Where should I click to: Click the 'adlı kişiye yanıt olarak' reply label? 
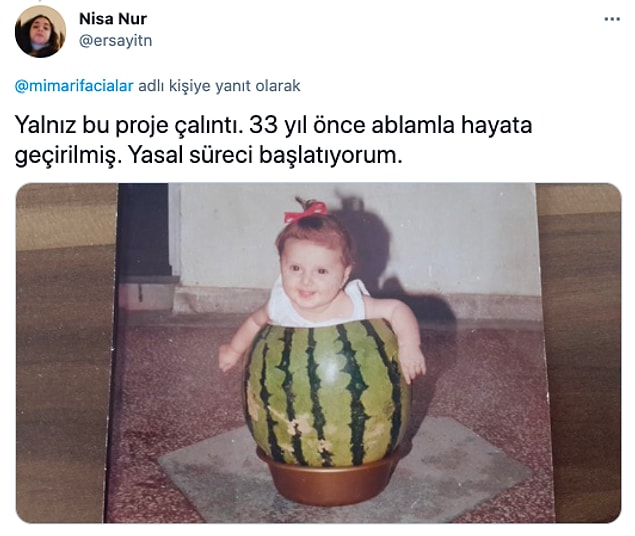[219, 86]
